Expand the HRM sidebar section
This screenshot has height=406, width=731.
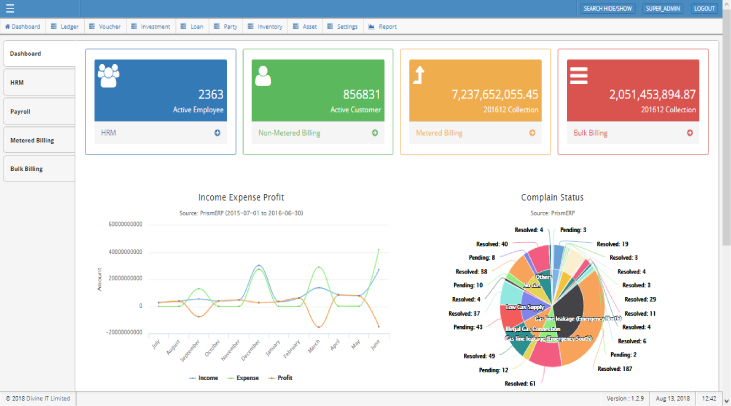(x=38, y=82)
